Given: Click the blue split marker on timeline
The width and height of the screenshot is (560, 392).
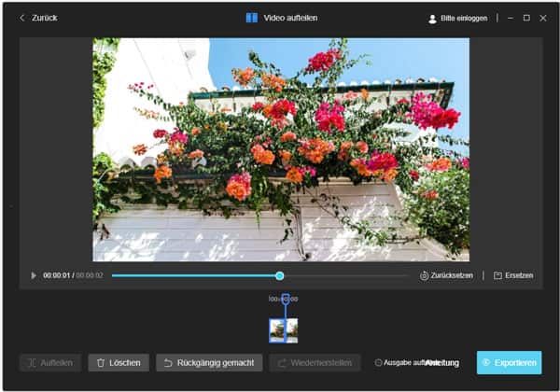Looking at the screenshot, I should (285, 301).
